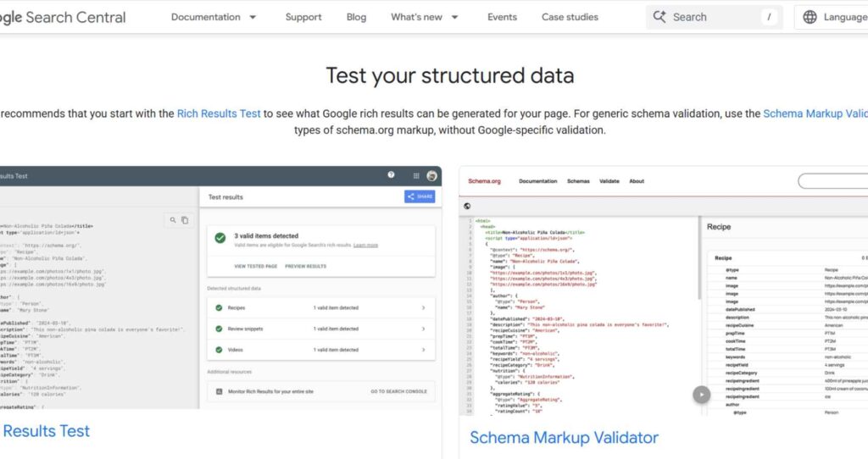Click the keywords row in Recipe table

coord(789,357)
